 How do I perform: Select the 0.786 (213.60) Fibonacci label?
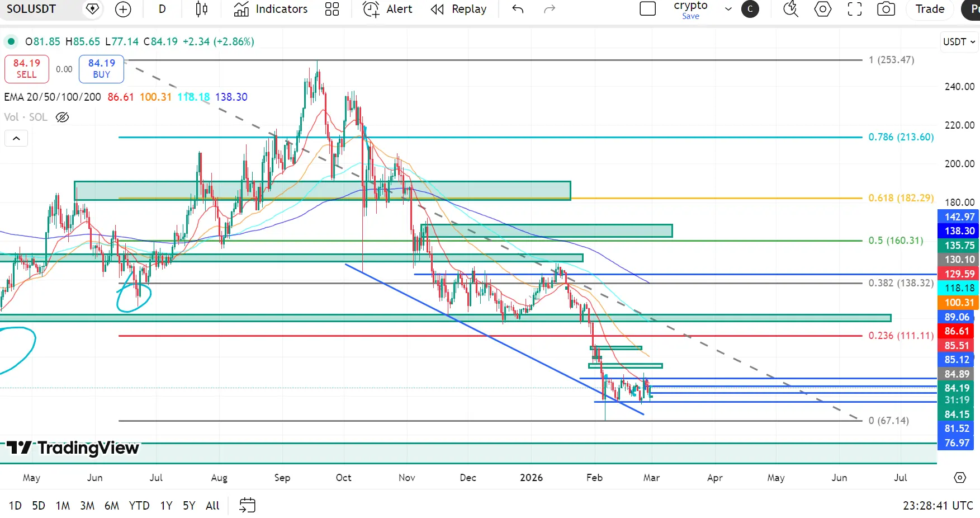(x=901, y=137)
